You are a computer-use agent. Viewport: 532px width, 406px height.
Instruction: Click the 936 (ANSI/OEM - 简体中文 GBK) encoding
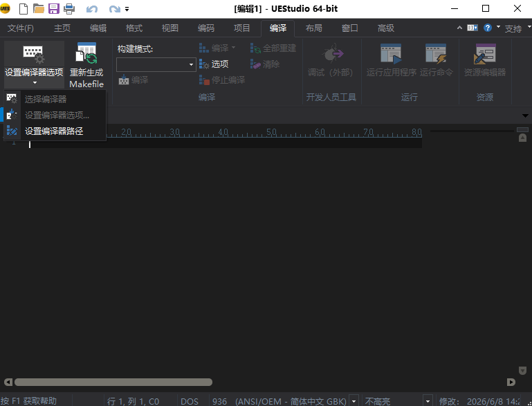tap(279, 402)
